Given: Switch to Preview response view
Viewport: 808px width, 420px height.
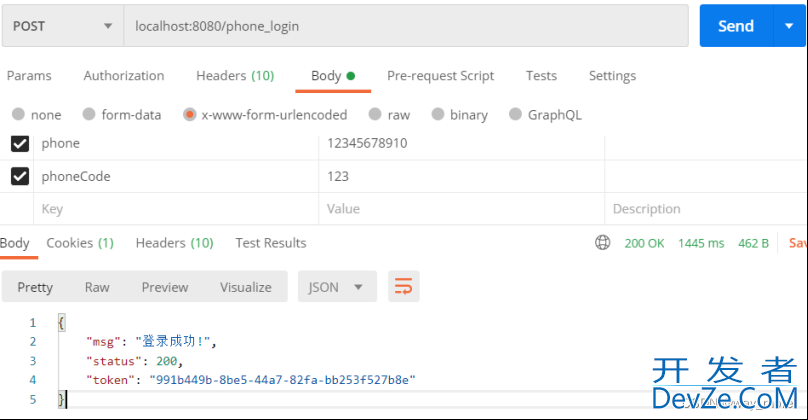Looking at the screenshot, I should tap(165, 287).
